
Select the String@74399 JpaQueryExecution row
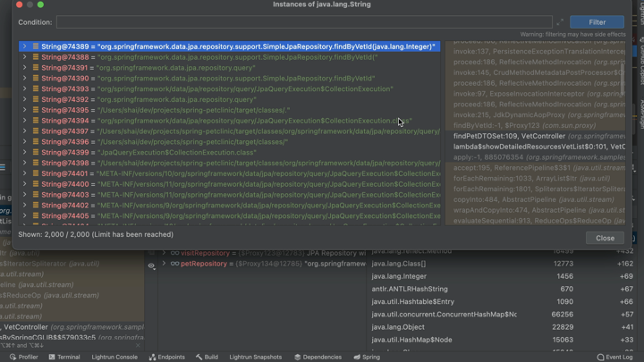179,152
